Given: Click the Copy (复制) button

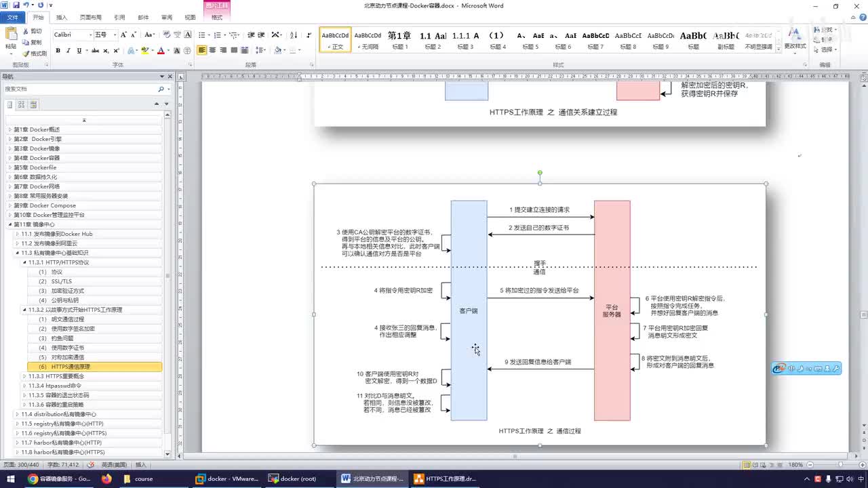Looking at the screenshot, I should point(32,42).
